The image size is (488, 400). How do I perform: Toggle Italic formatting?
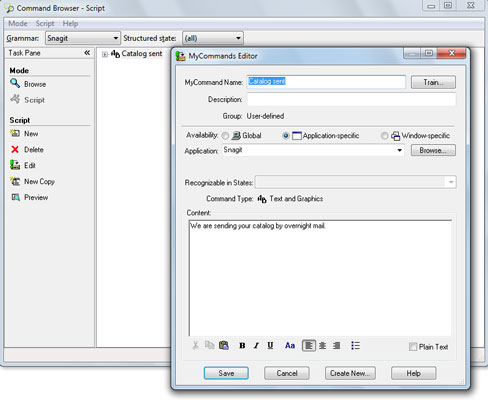[256, 346]
